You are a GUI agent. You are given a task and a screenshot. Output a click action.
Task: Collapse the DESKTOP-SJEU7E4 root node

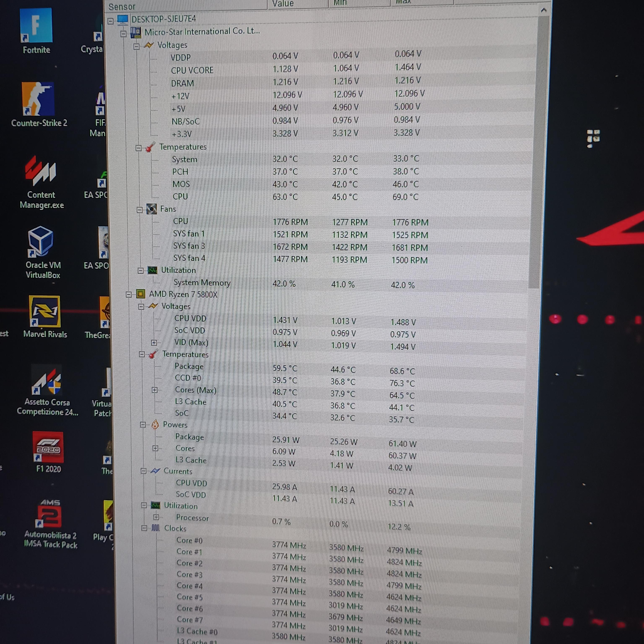click(111, 21)
